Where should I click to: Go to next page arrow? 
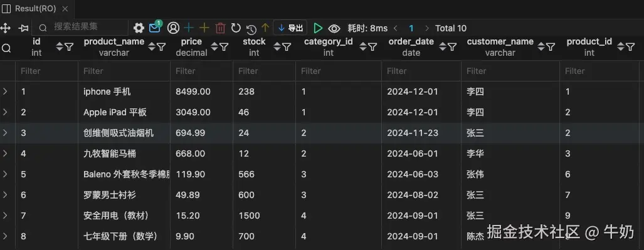click(427, 28)
